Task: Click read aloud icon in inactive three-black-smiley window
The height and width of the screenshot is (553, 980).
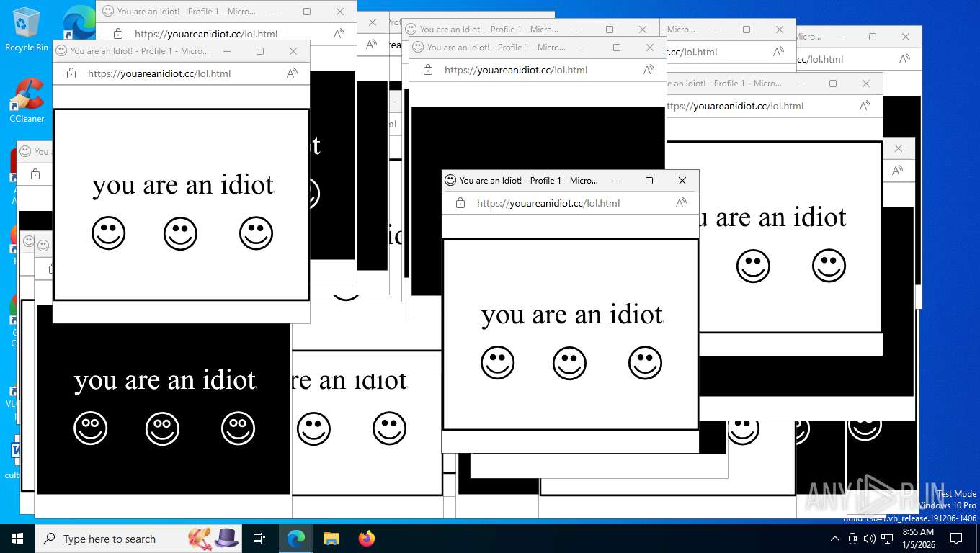Action: click(x=292, y=73)
